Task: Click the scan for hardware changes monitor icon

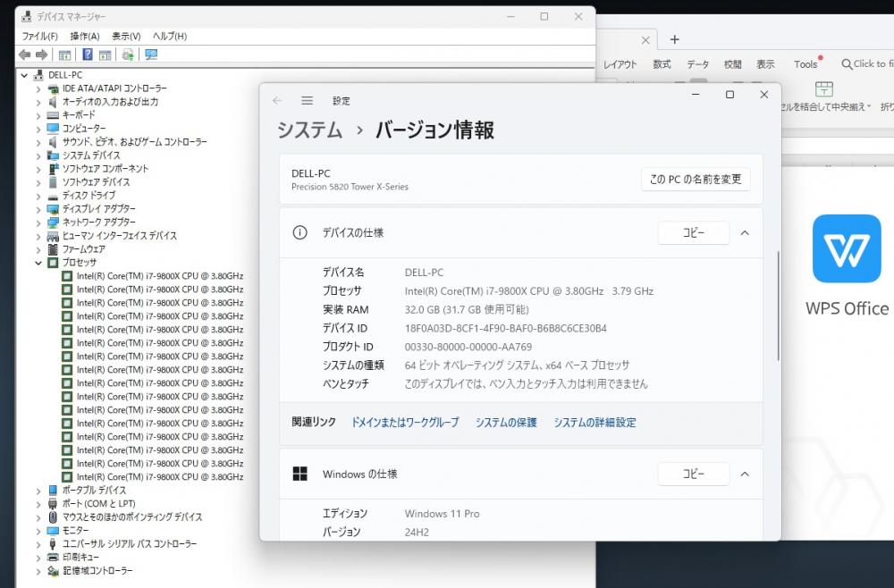Action: tap(151, 55)
